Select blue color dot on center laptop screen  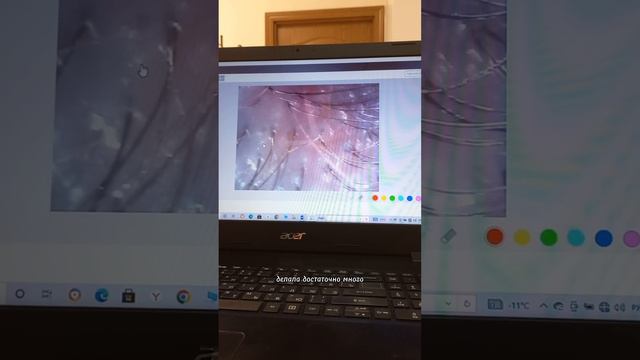[409, 198]
